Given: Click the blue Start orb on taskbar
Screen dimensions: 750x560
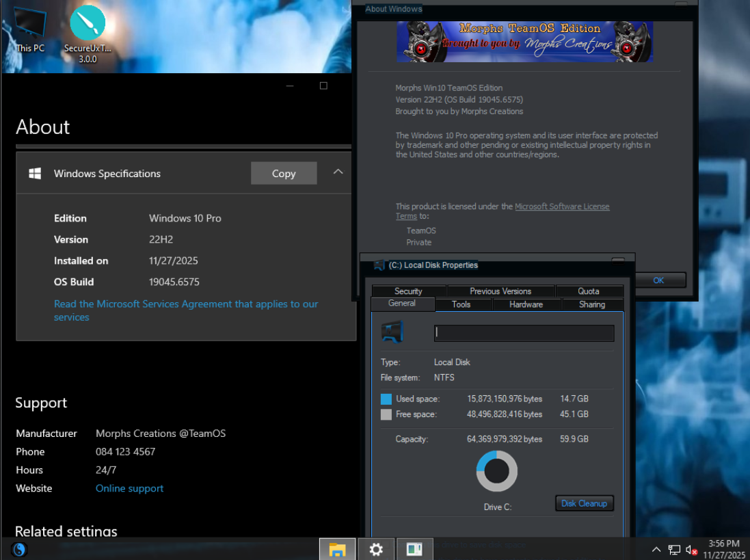Looking at the screenshot, I should tap(18, 550).
